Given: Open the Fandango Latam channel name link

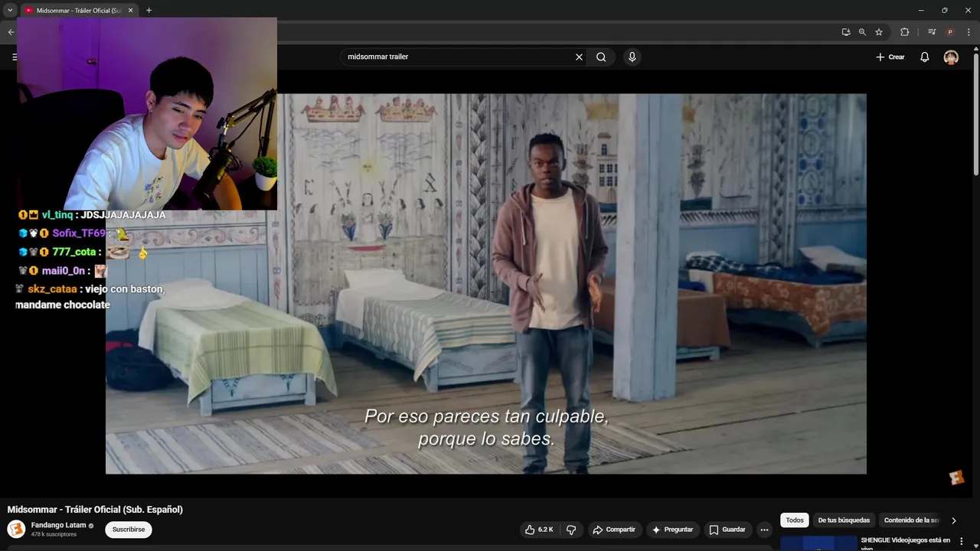Looking at the screenshot, I should click(x=58, y=525).
